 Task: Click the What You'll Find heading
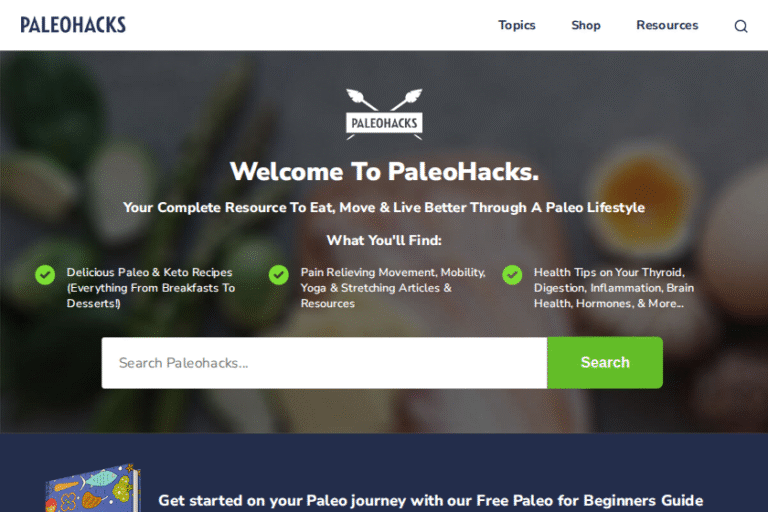pos(384,240)
